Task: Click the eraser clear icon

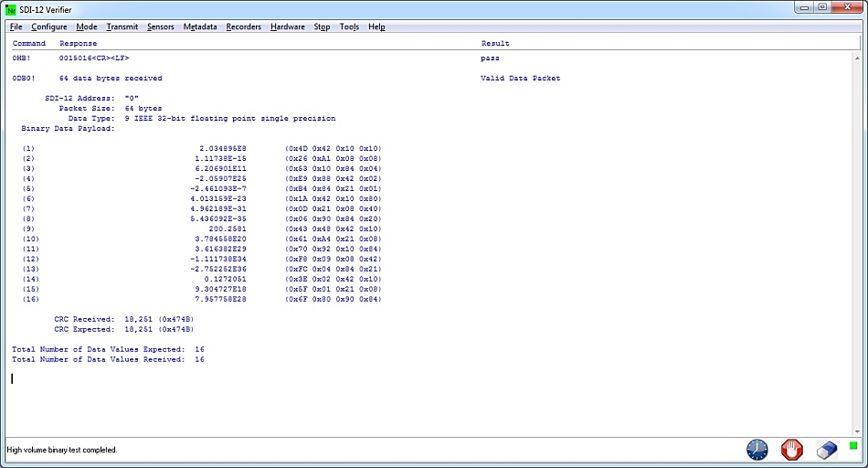Action: 827,450
